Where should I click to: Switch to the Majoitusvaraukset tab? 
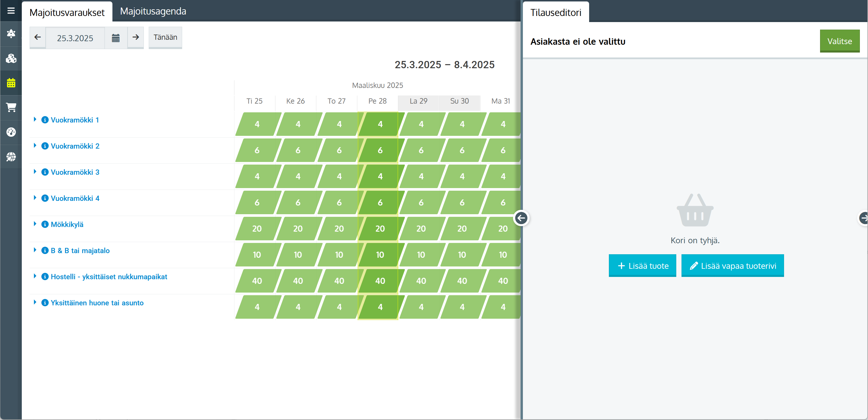67,12
